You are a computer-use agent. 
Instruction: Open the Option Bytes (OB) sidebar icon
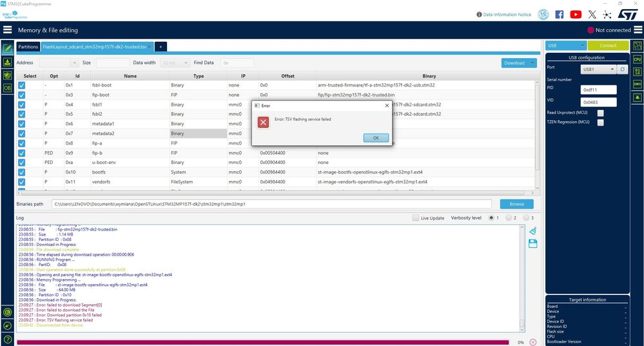click(7, 88)
